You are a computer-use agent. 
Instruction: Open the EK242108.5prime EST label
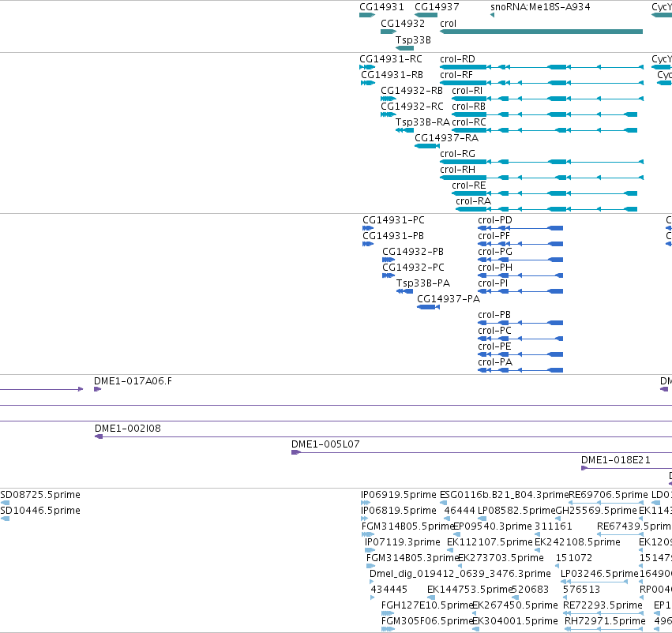point(577,542)
